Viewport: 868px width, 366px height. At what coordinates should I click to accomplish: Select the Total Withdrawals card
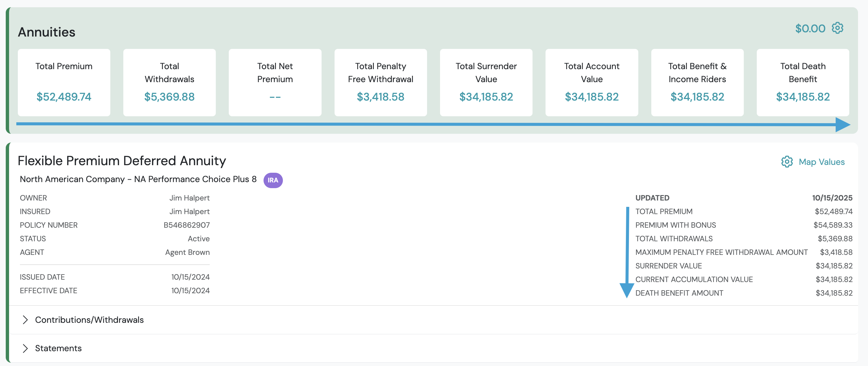point(170,82)
